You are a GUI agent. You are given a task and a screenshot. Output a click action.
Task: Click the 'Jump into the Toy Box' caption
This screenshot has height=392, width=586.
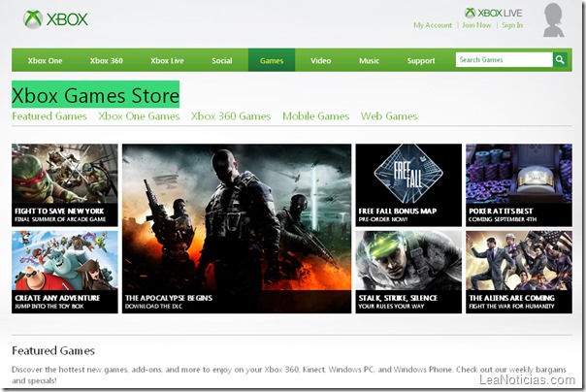pos(49,307)
